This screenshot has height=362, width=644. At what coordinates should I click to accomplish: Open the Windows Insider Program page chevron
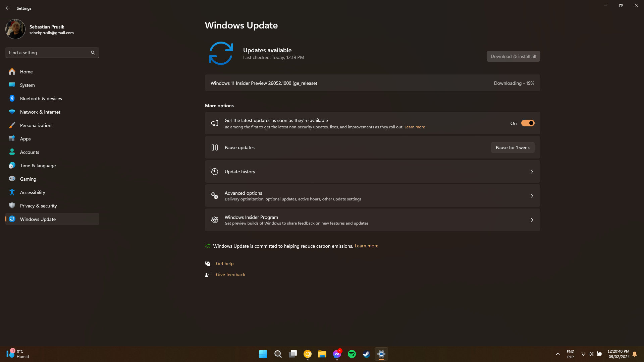(532, 220)
